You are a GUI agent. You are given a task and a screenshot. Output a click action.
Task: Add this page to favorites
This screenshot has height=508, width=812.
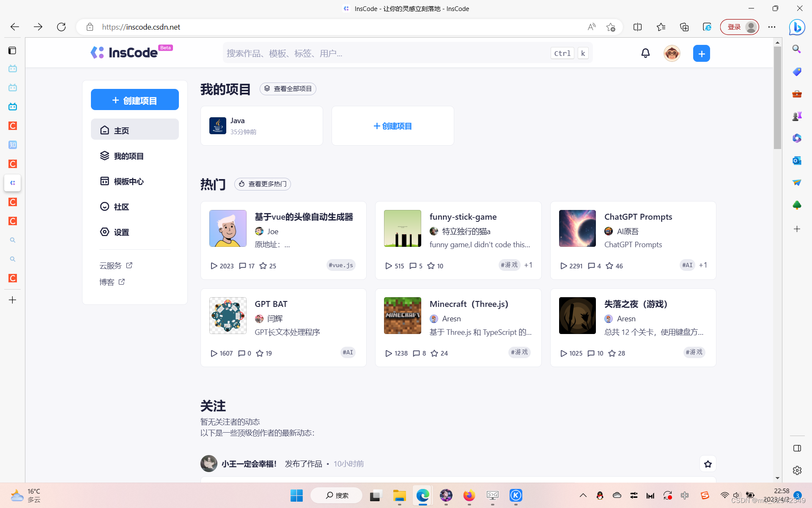click(610, 27)
